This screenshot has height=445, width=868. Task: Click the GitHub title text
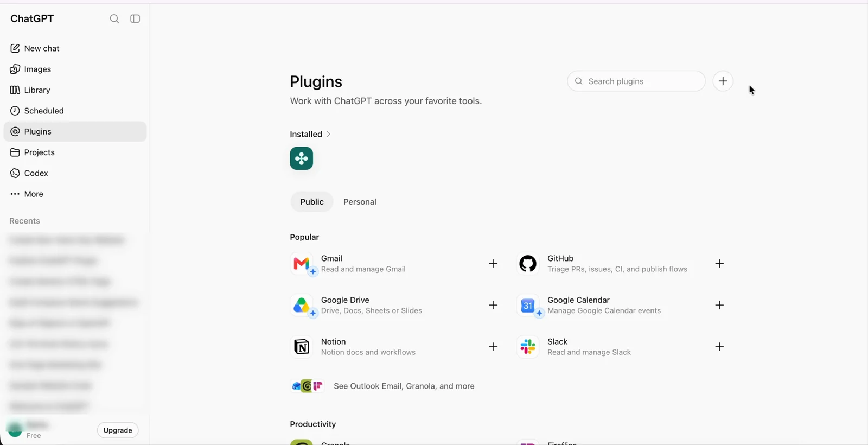(560, 258)
